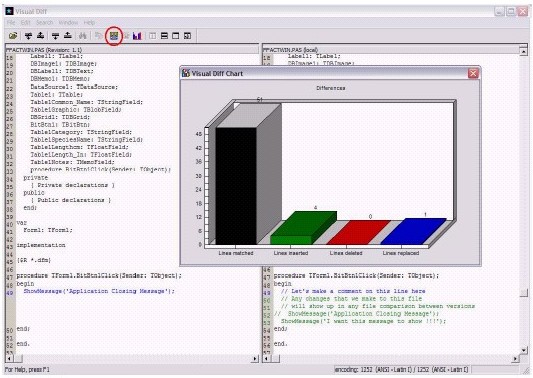
Task: Click the open file folder icon
Action: point(13,35)
